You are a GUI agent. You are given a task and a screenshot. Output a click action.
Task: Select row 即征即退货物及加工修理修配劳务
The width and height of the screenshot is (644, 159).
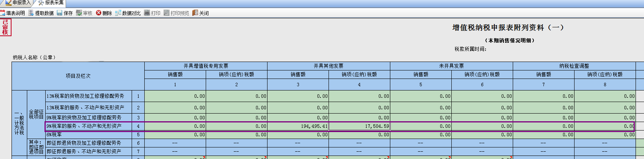pos(89,143)
